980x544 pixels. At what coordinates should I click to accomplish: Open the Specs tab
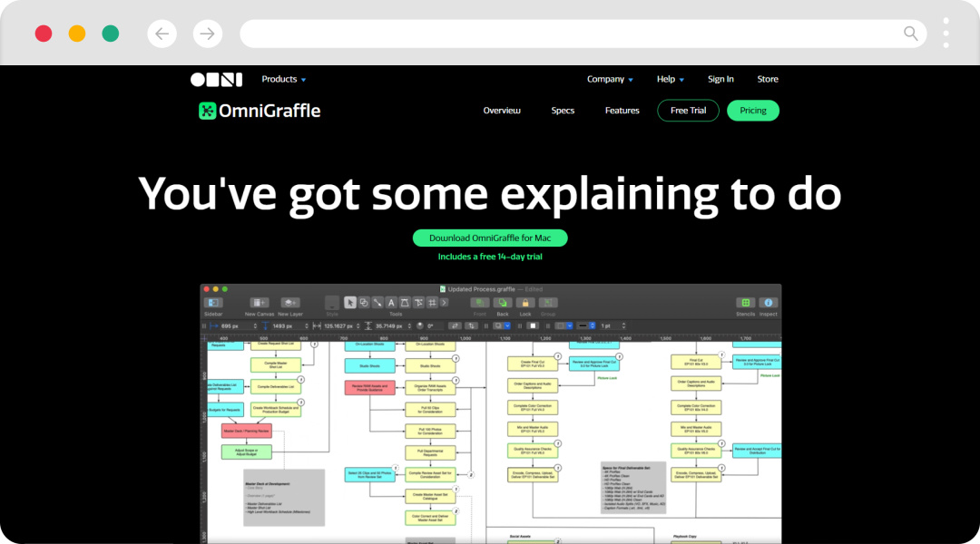[563, 111]
